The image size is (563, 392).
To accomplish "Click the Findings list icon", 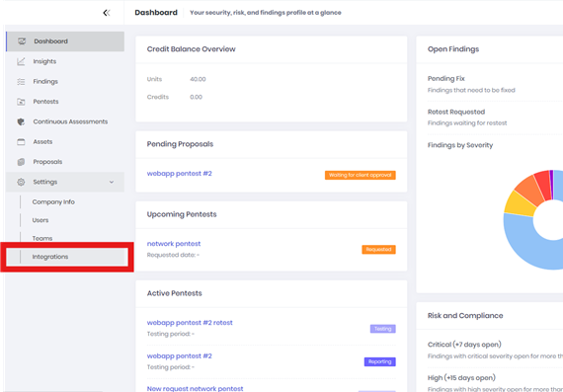I will click(21, 82).
